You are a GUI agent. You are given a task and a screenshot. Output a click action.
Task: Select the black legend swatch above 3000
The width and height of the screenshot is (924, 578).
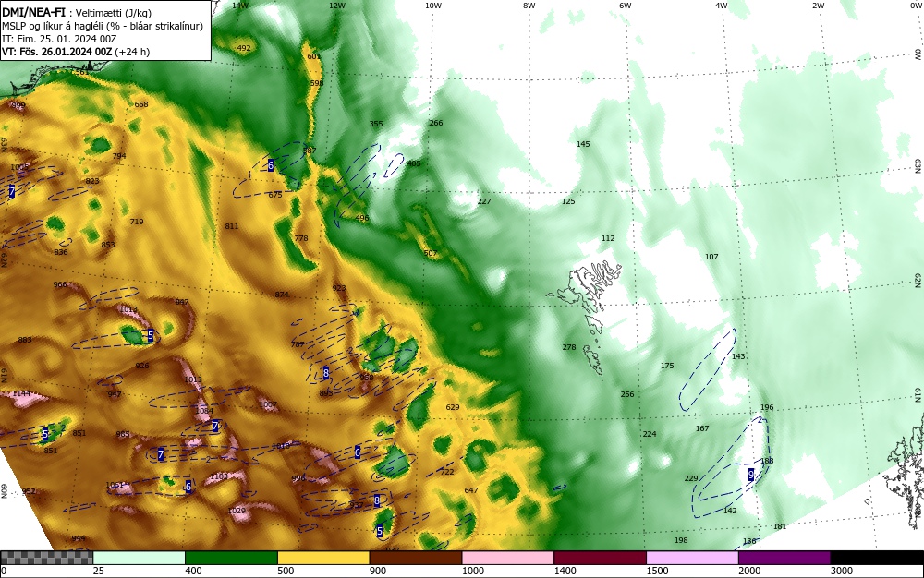[x=877, y=558]
